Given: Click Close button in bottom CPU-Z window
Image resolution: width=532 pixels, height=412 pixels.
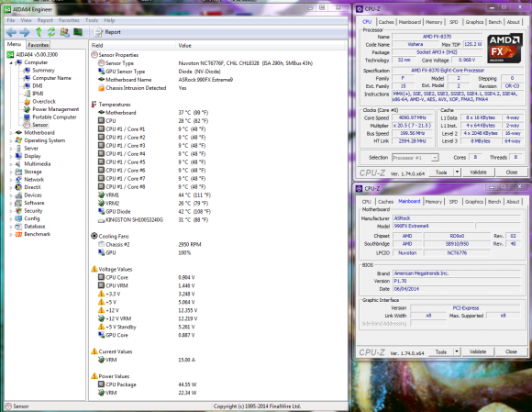Looking at the screenshot, I should pos(511,352).
